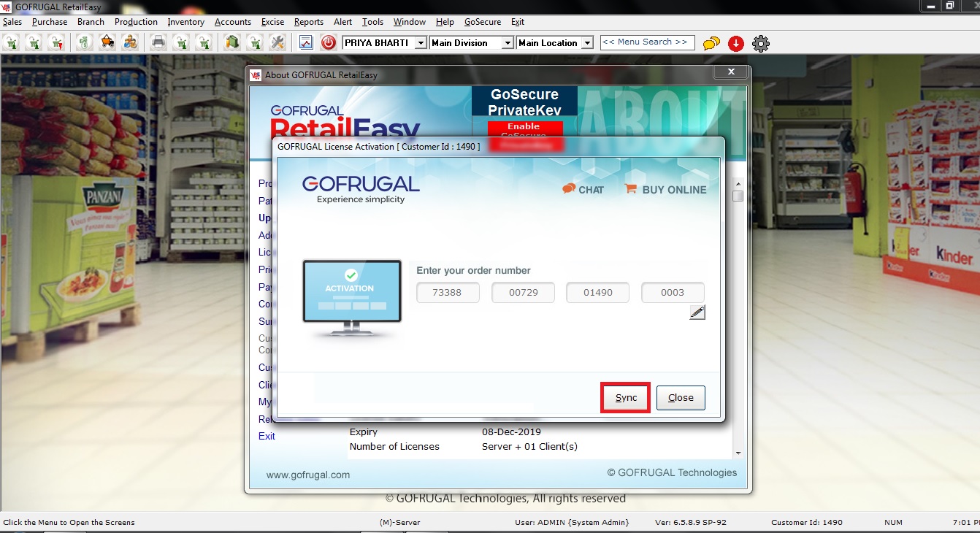The height and width of the screenshot is (533, 980).
Task: Click the cart icon with the red marker
Action: [x=56, y=42]
